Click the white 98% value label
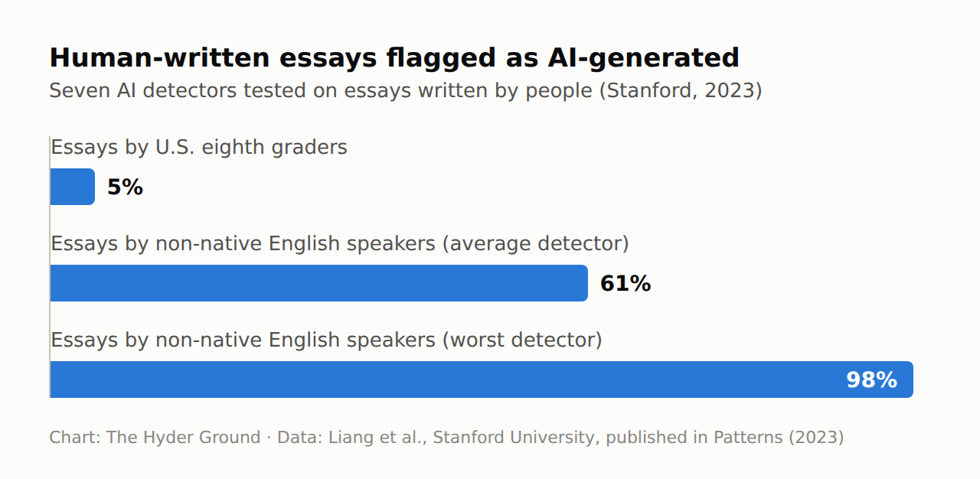 point(871,380)
